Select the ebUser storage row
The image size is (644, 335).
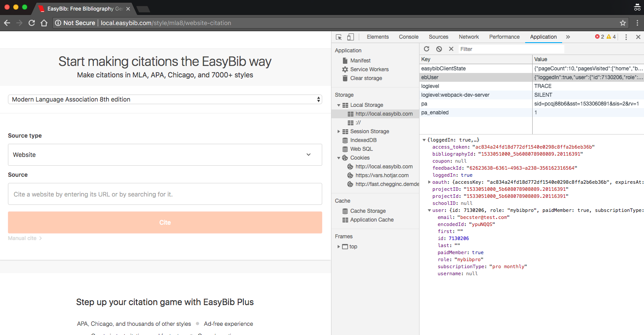click(x=532, y=77)
